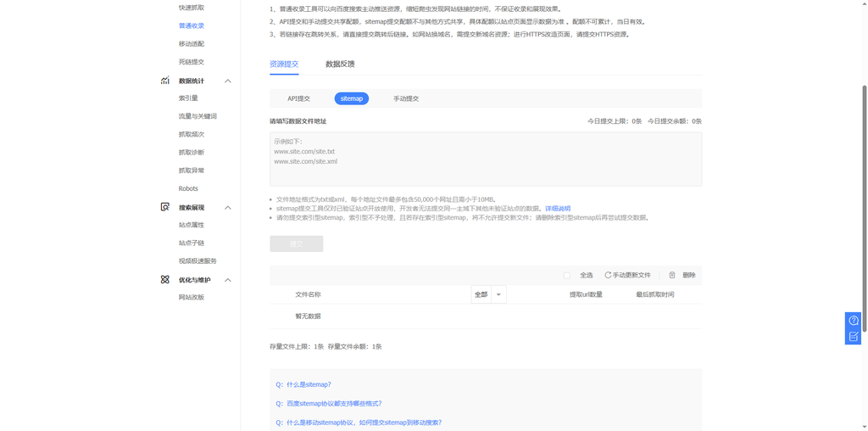Collapse the 优化与维护 section chevron
This screenshot has height=431, width=868.
pyautogui.click(x=227, y=280)
